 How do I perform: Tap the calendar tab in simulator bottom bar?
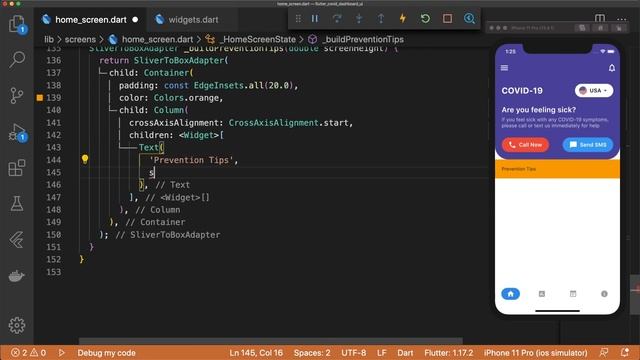(573, 294)
